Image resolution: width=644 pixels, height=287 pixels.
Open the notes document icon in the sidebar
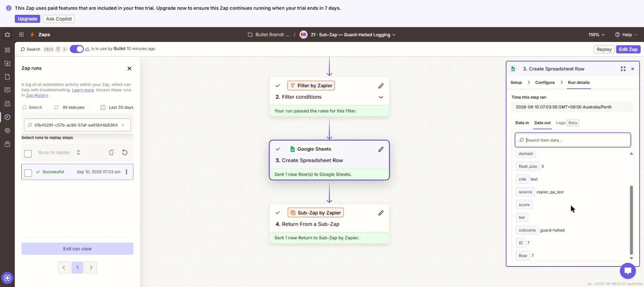[7, 77]
